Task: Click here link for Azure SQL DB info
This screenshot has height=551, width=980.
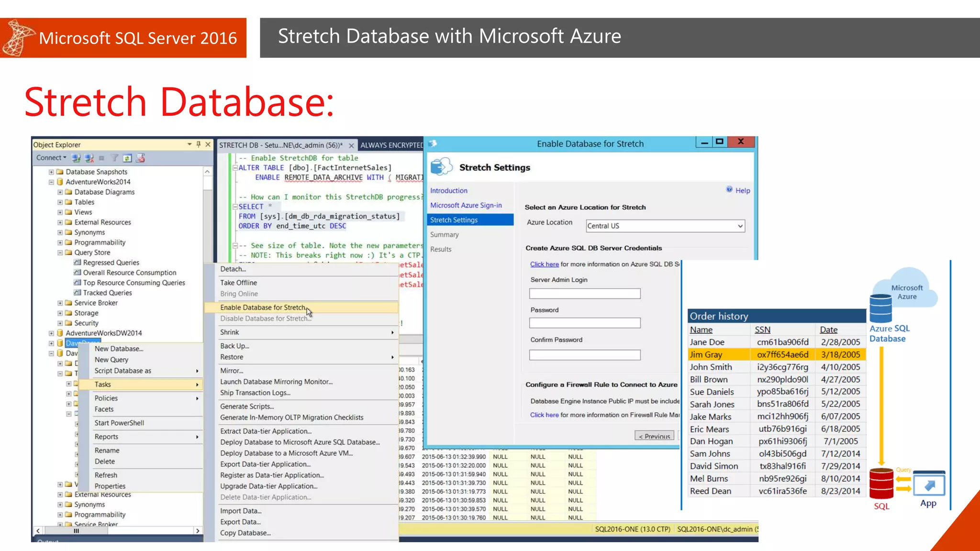Action: click(544, 264)
